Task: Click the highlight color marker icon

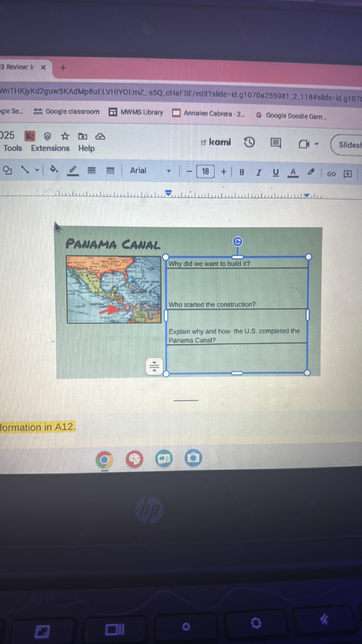Action: (311, 172)
